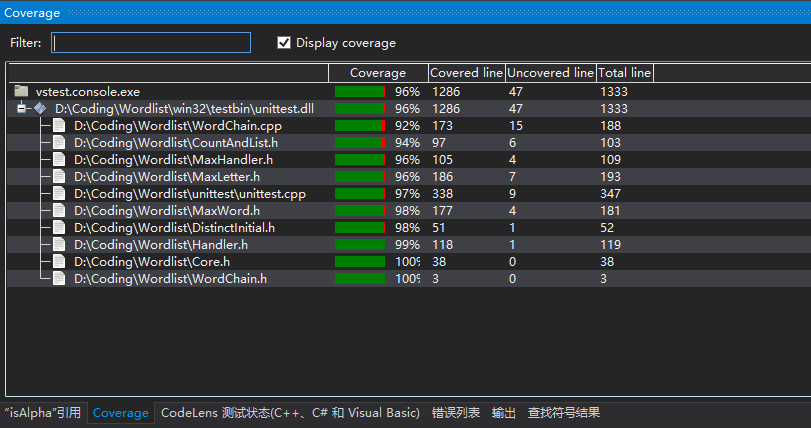
Task: Select the D:\Coding\Wordlist\DistinctInitial.h row
Action: pyautogui.click(x=409, y=228)
